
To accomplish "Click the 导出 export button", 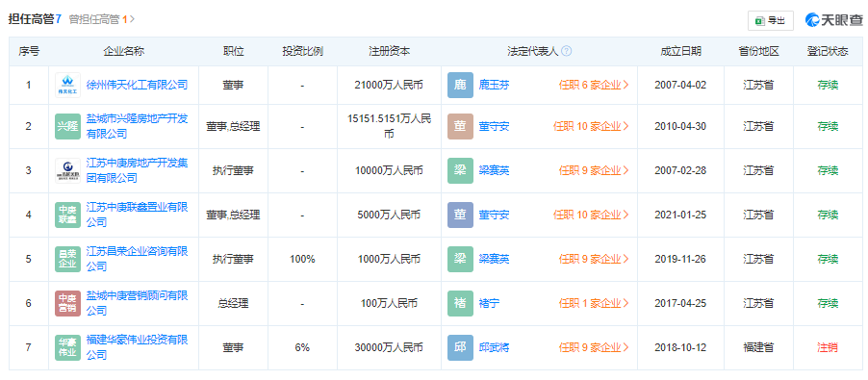I will [771, 20].
